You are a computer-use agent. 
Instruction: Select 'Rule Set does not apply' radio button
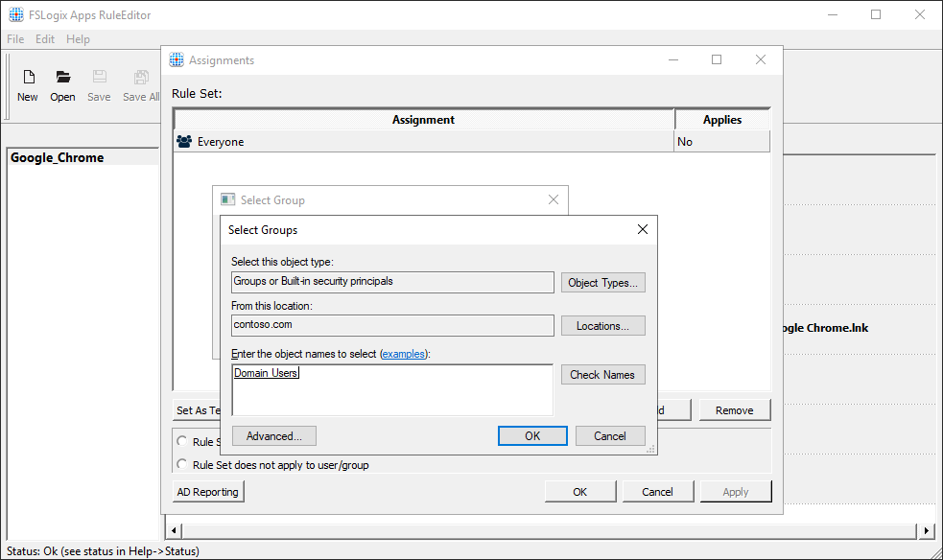[x=181, y=464]
